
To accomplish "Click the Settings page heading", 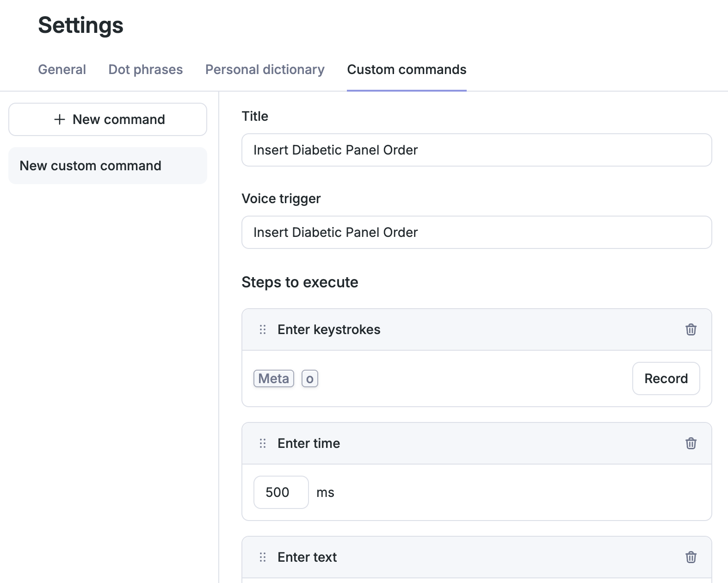I will pos(81,25).
